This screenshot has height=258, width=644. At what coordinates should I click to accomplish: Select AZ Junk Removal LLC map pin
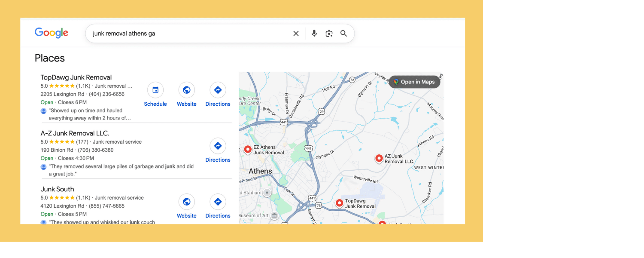[379, 158]
